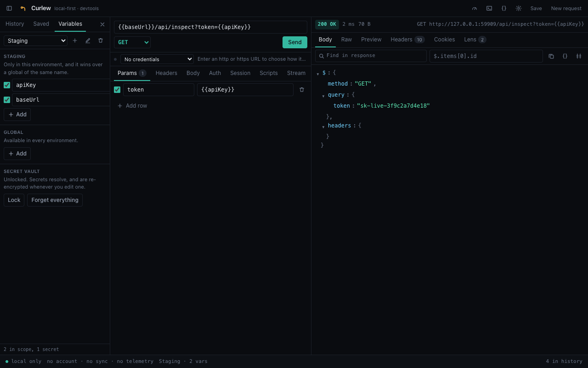Viewport: 588px width, 368px height.
Task: Click New request
Action: [x=566, y=8]
